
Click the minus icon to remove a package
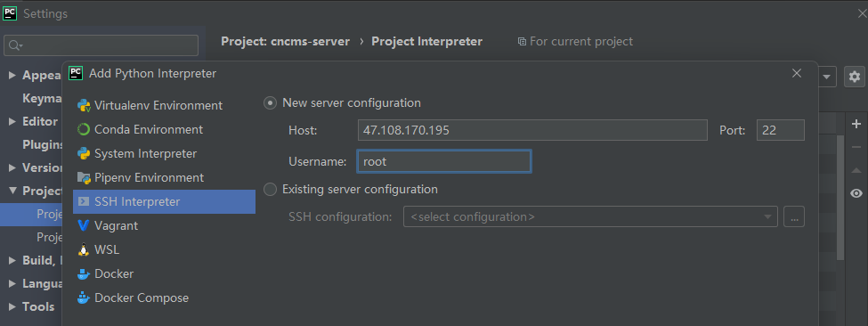856,147
